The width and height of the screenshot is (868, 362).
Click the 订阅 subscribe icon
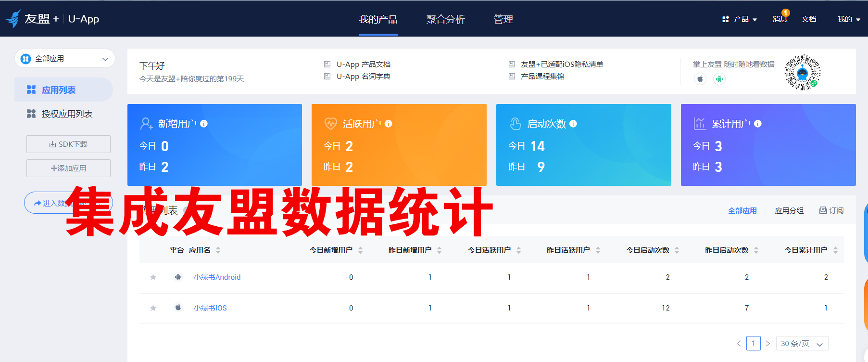pos(823,210)
